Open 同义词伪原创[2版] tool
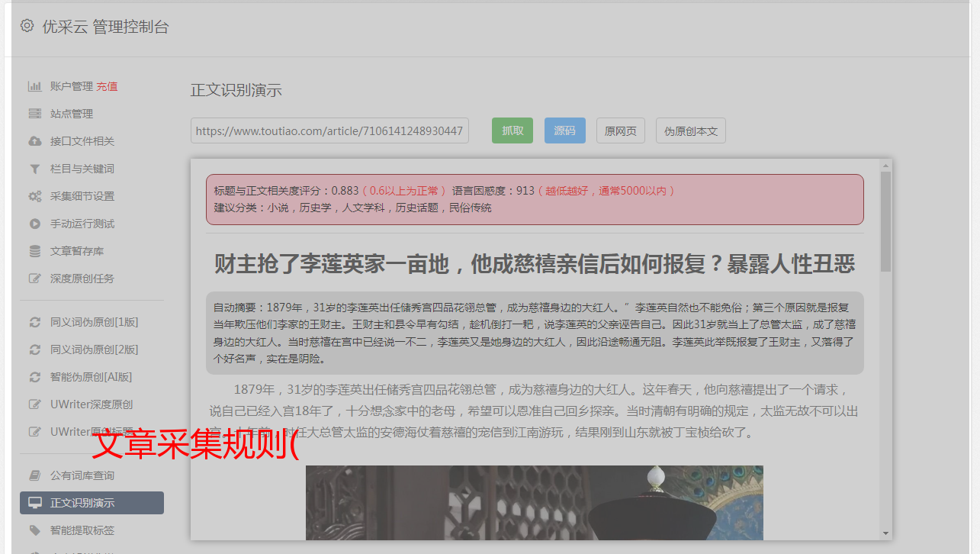980x554 pixels. pyautogui.click(x=95, y=349)
